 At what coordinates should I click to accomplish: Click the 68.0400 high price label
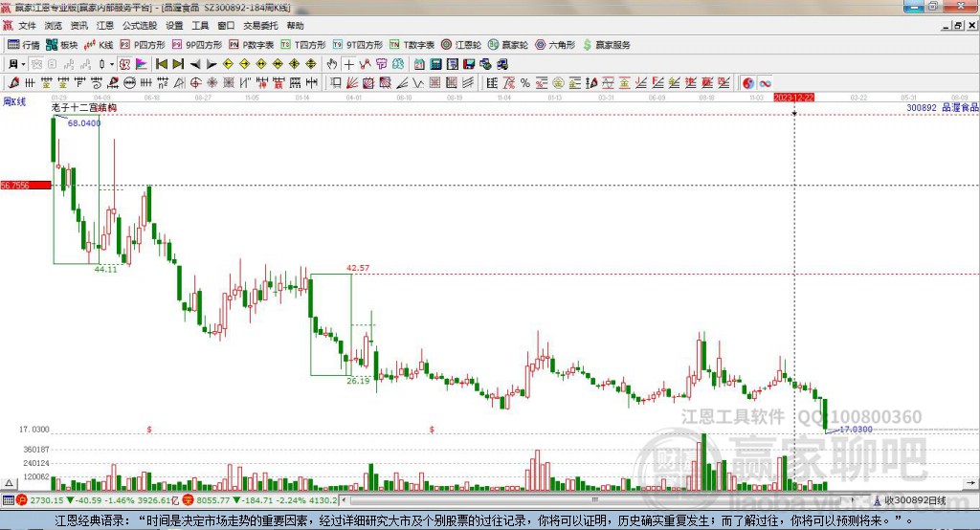pyautogui.click(x=84, y=123)
